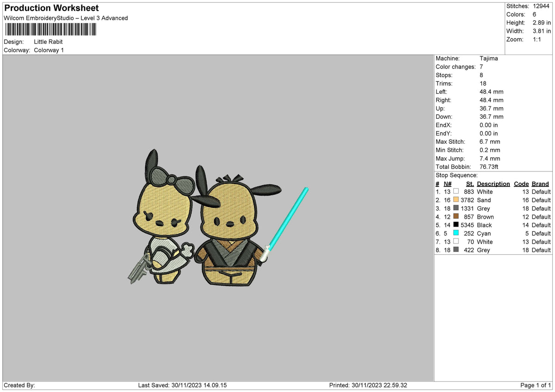Click the 'Down:' label
This screenshot has width=555, height=392.
click(444, 116)
